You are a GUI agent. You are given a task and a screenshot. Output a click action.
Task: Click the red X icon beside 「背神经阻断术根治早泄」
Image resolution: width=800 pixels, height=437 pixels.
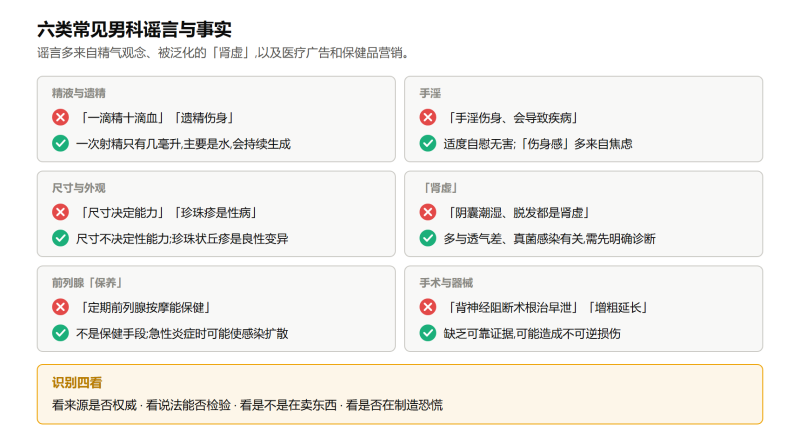(428, 307)
